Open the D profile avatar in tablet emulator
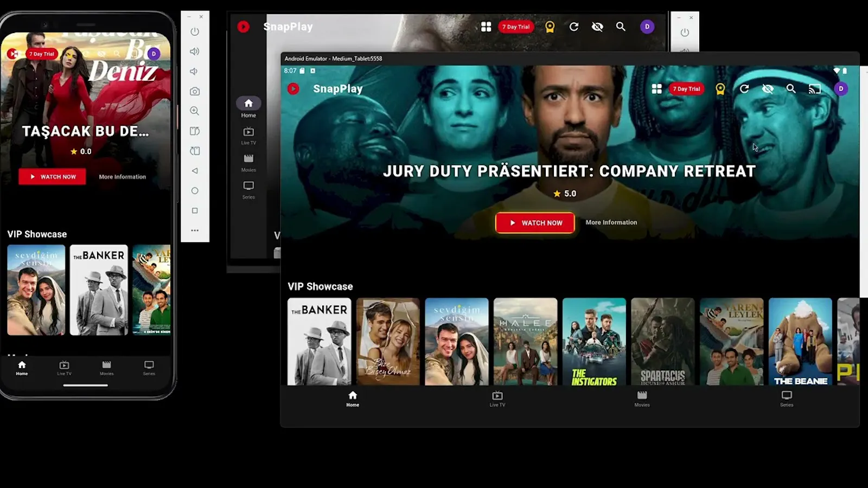This screenshot has width=868, height=488. click(841, 88)
